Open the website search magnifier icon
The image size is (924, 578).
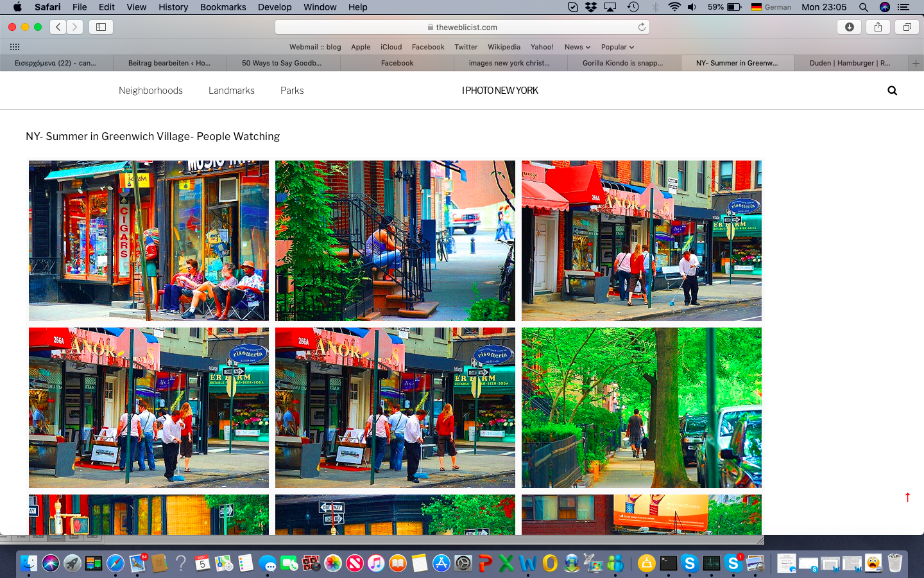point(892,91)
